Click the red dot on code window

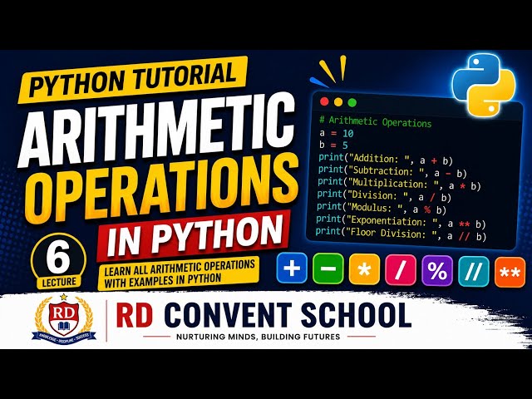click(324, 101)
